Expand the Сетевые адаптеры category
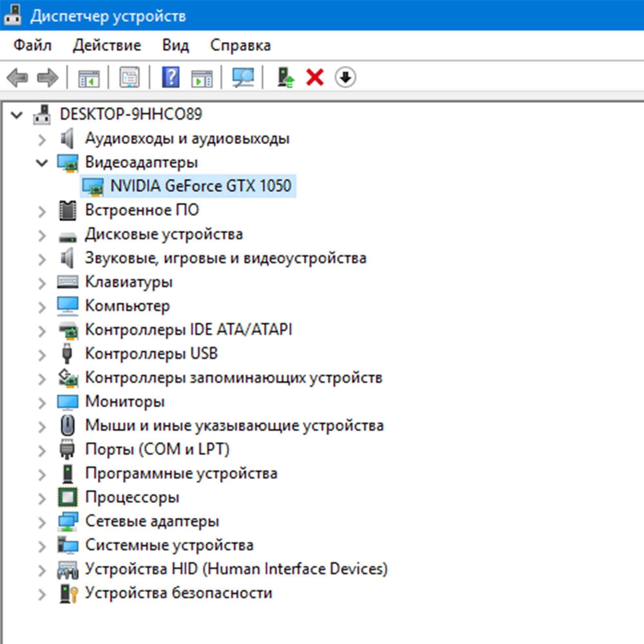 tap(42, 522)
